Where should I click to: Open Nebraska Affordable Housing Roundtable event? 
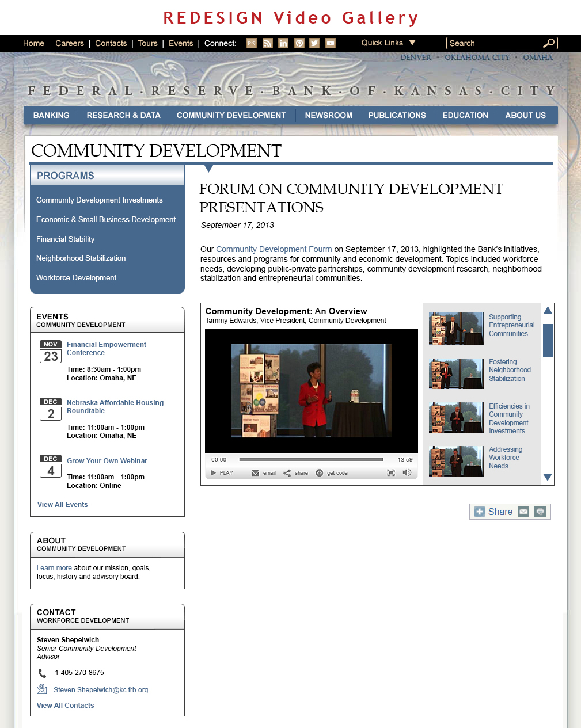pyautogui.click(x=115, y=407)
